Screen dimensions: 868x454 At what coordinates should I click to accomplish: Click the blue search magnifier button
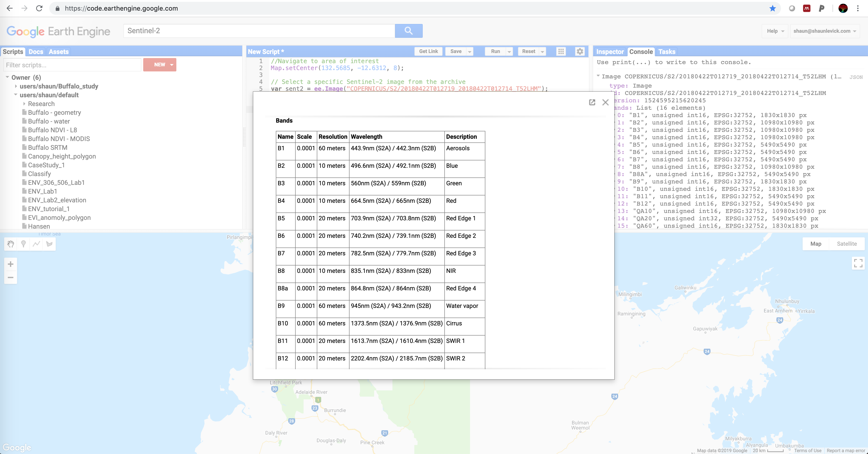tap(409, 31)
